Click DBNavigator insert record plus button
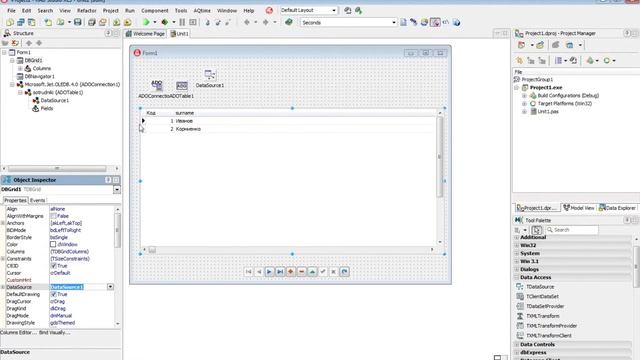 click(x=291, y=272)
